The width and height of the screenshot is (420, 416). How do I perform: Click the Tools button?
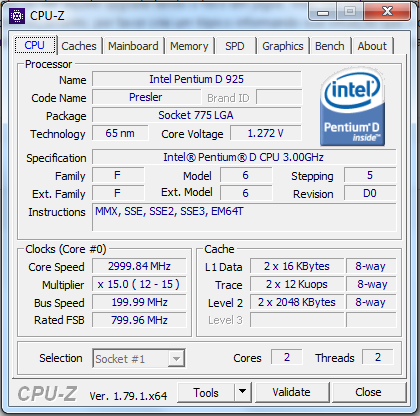coord(206,392)
